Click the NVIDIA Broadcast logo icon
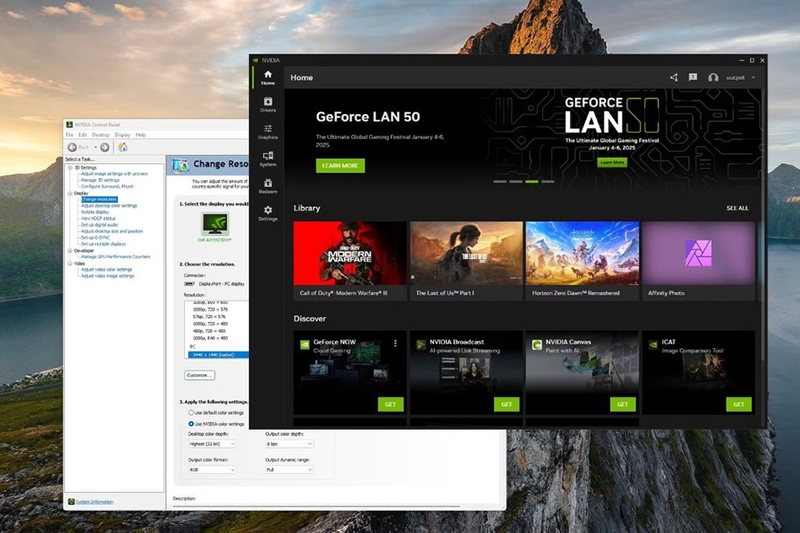The height and width of the screenshot is (533, 800). [421, 345]
